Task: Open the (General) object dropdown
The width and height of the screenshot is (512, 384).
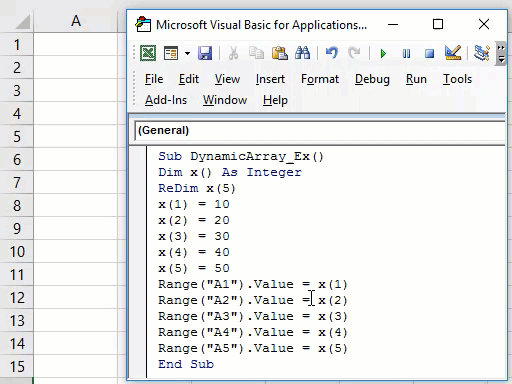Action: tap(320, 130)
